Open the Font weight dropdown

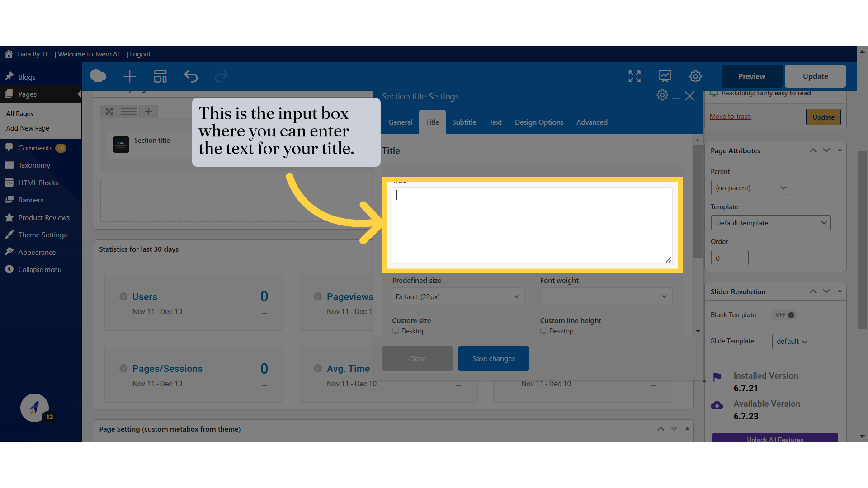(x=606, y=296)
